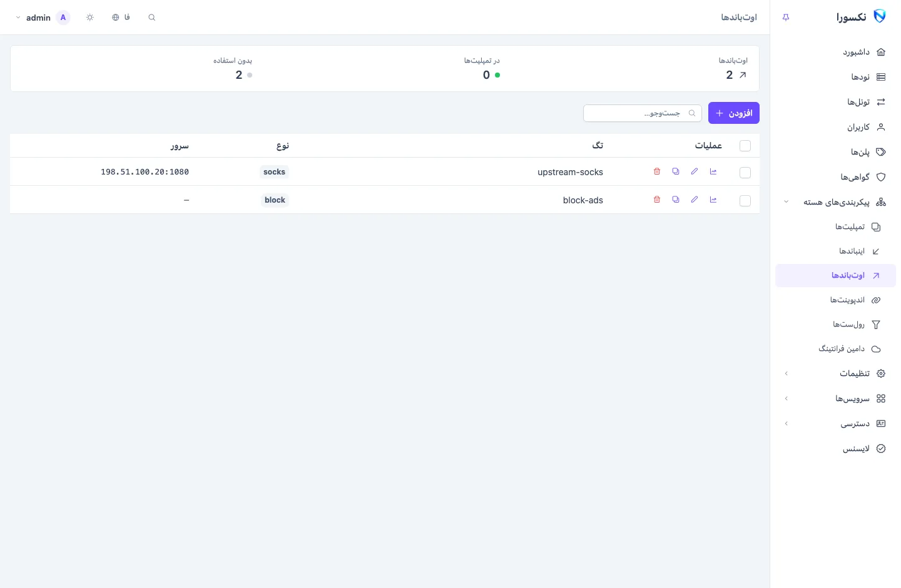This screenshot has height=588, width=901.
Task: Delete the block-ads outbound
Action: 657,200
